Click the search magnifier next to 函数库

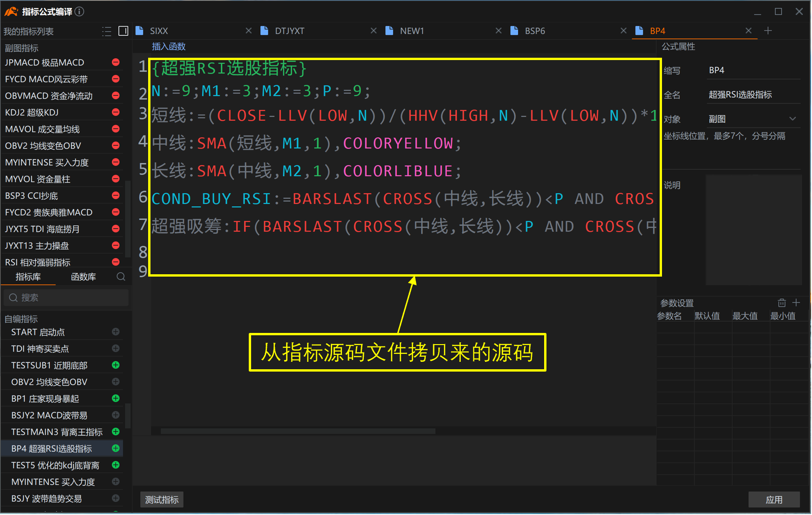pos(121,277)
